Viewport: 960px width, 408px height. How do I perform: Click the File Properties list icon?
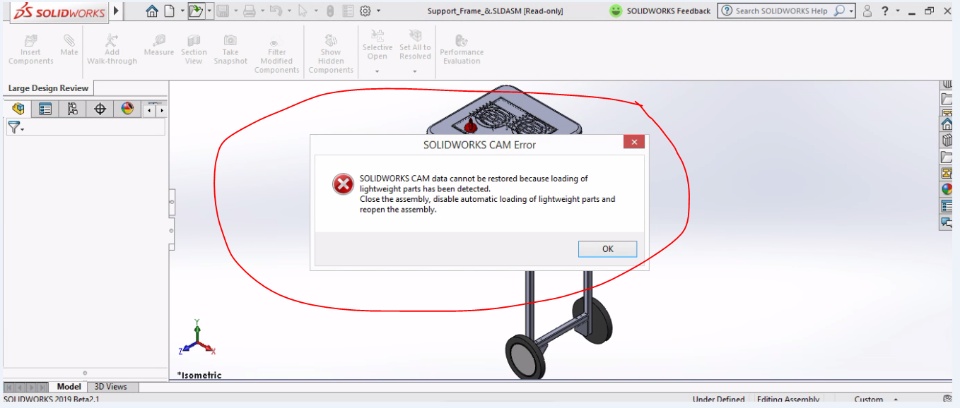pos(348,10)
